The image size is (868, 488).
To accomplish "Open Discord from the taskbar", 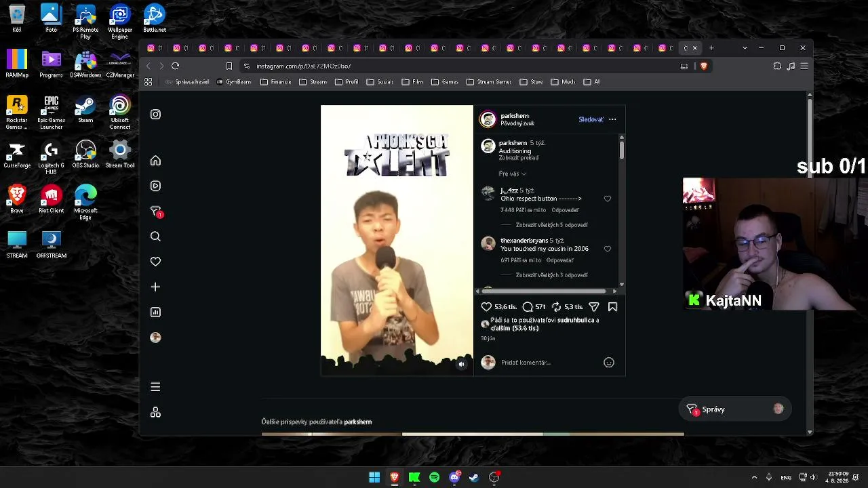I will pos(454,477).
